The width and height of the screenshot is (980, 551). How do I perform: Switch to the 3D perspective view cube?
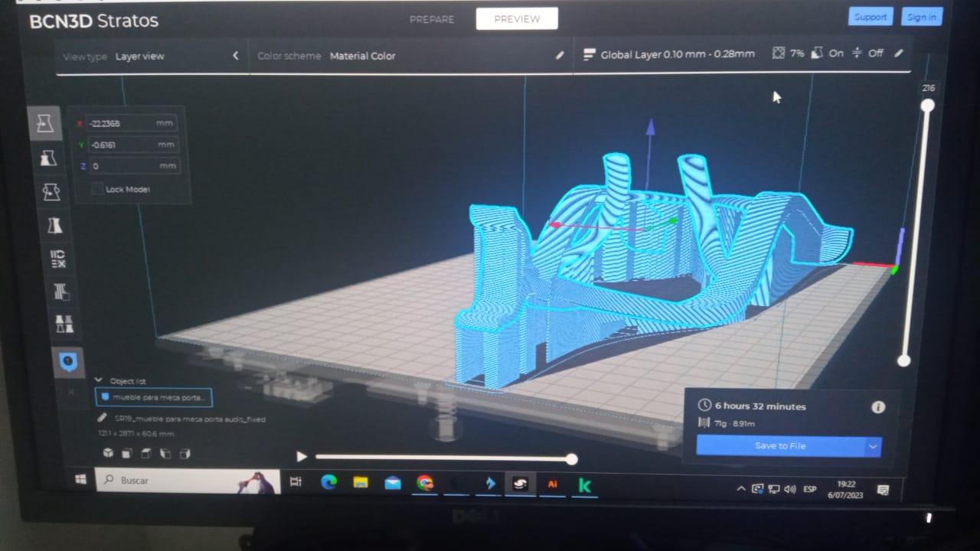point(108,453)
